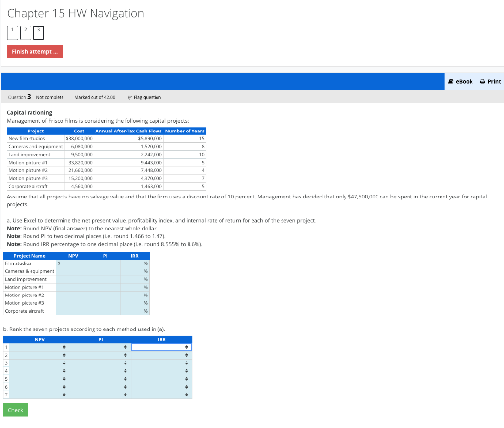Go to question 1 in navigation
The width and height of the screenshot is (504, 428).
tap(12, 33)
